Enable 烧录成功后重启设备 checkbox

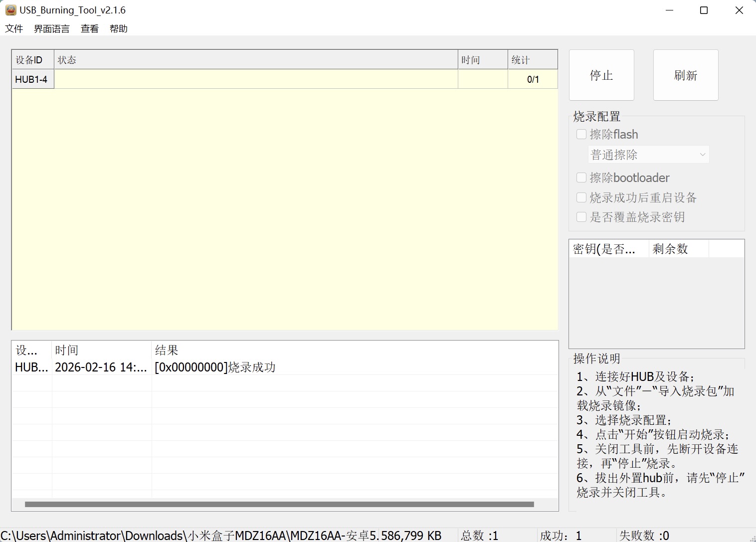click(581, 197)
